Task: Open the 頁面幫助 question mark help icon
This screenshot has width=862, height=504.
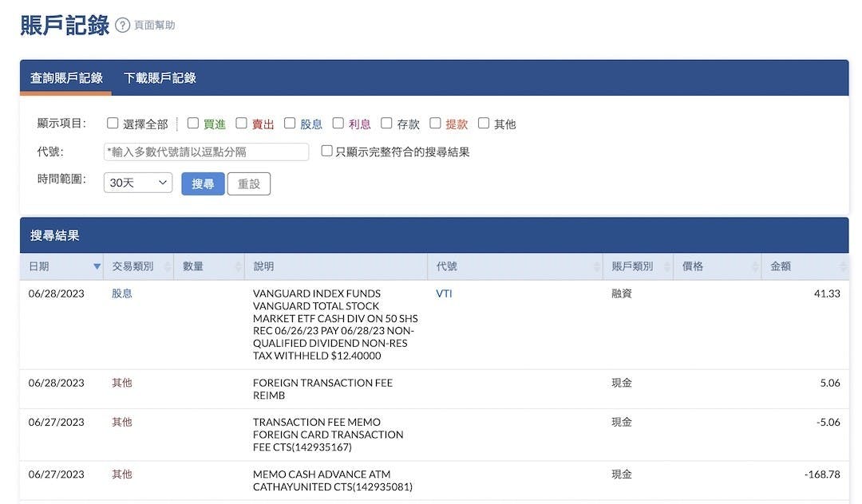Action: (x=123, y=26)
